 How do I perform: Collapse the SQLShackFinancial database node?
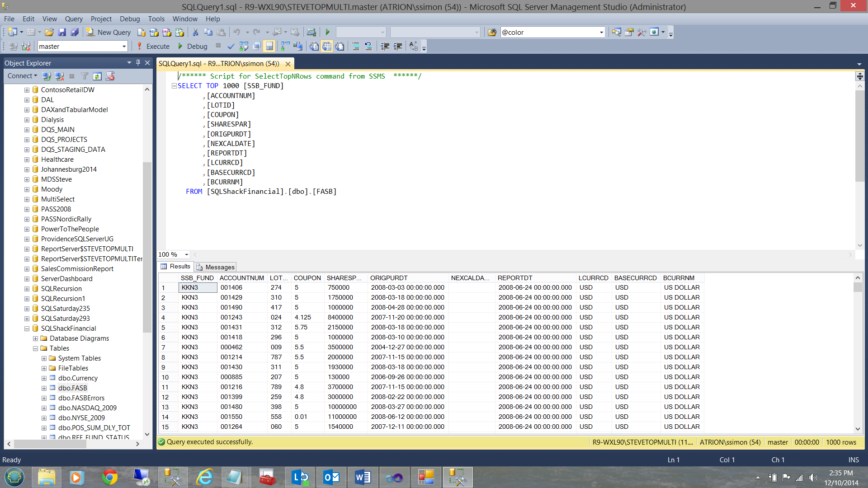pos(27,328)
